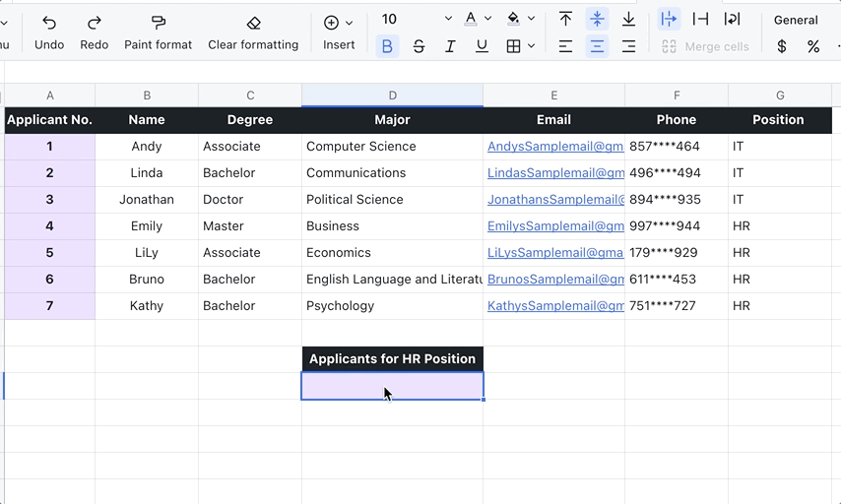Toggle italic formatting
The width and height of the screenshot is (841, 504).
pos(450,46)
